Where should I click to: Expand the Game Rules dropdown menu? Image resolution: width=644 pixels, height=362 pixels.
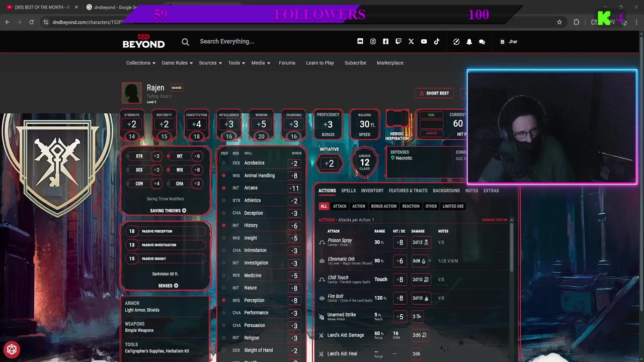(177, 63)
